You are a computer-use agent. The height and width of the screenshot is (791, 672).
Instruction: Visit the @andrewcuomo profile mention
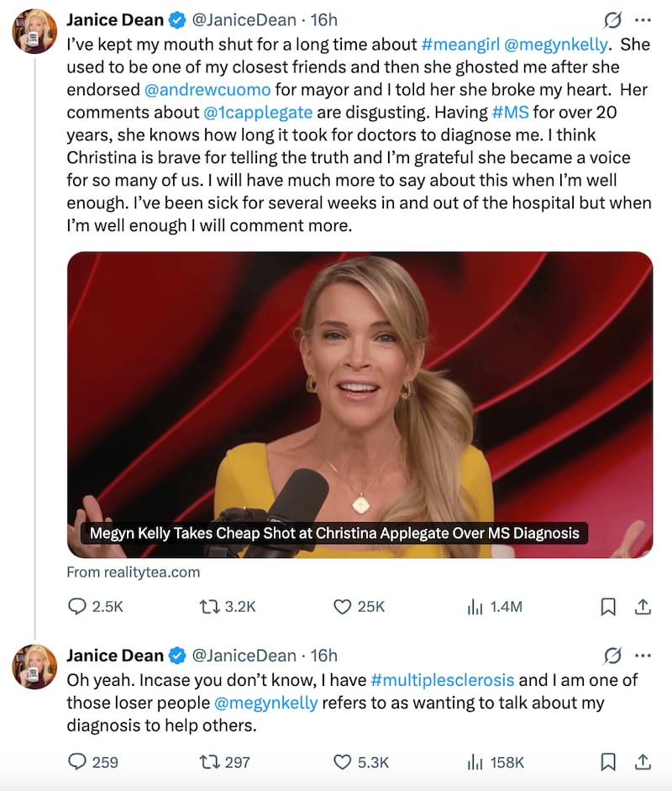coord(207,90)
